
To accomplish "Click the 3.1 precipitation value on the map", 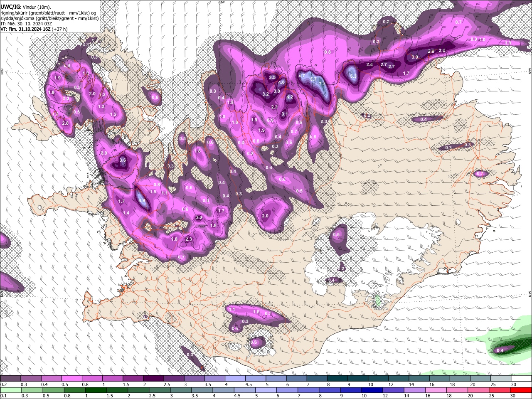I will 285,114.
